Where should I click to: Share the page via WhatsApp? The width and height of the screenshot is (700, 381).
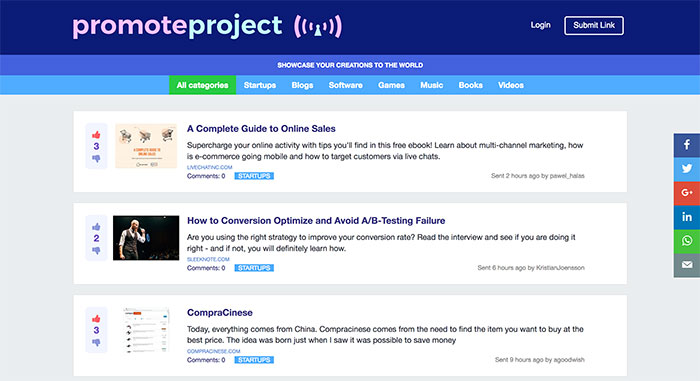coord(687,241)
